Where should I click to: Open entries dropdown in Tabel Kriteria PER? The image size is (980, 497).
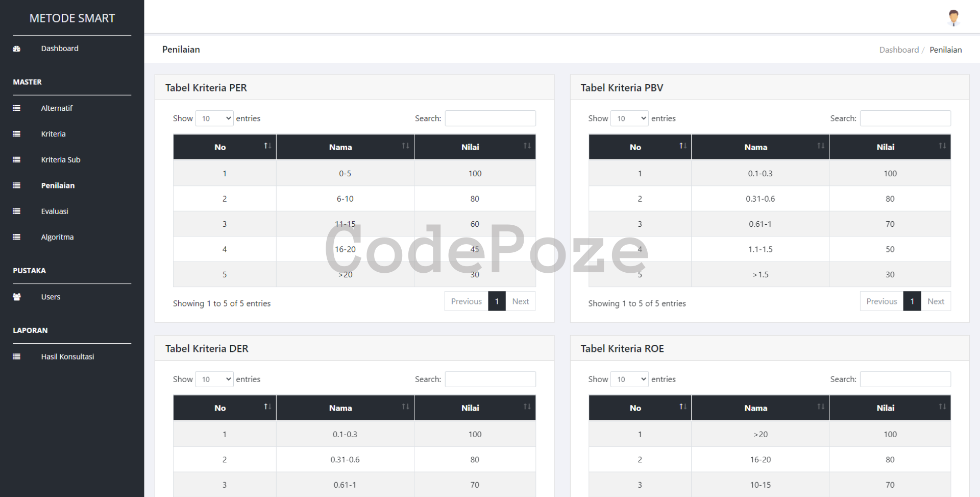coord(214,119)
